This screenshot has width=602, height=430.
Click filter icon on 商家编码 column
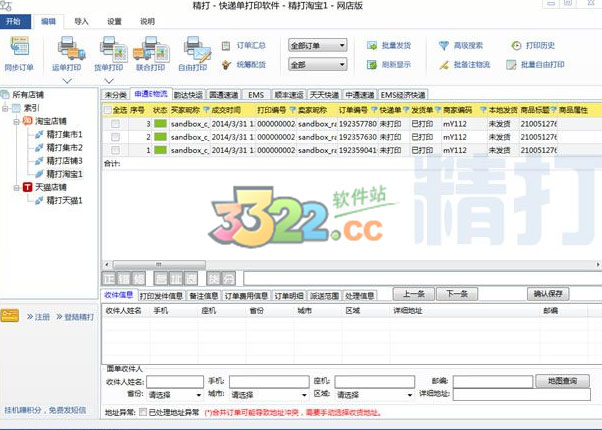click(483, 110)
